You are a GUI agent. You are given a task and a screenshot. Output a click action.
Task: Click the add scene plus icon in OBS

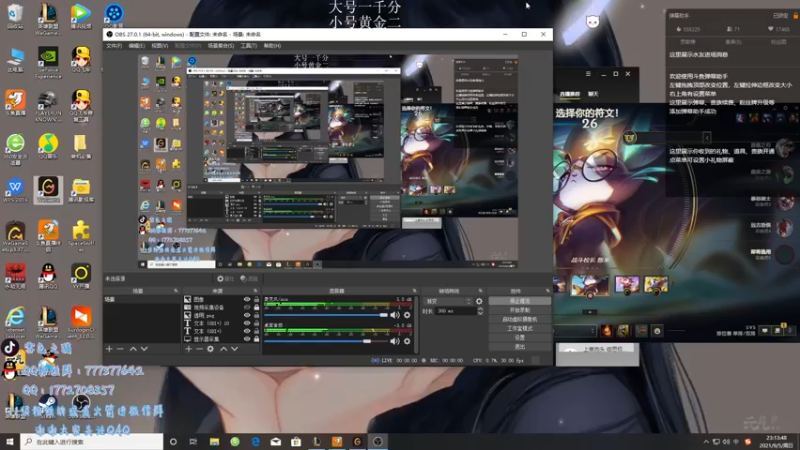tap(109, 349)
